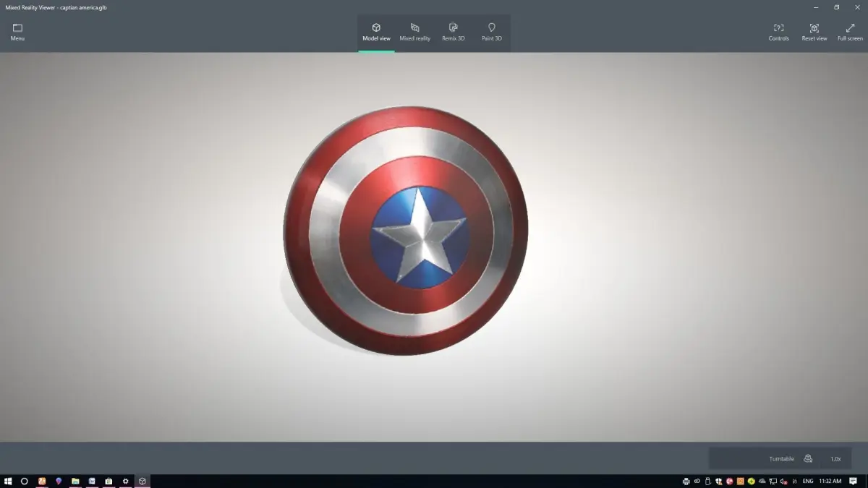Restore down the window
This screenshot has height=488, width=868.
(837, 7)
